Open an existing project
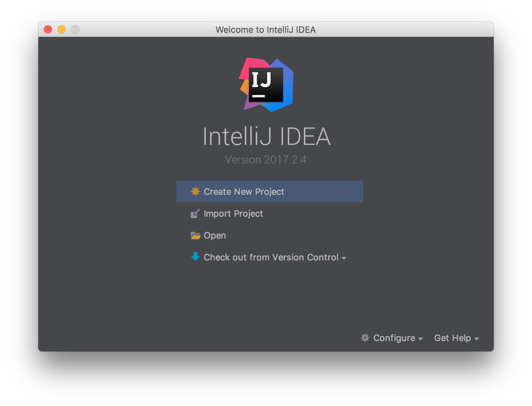 click(214, 235)
